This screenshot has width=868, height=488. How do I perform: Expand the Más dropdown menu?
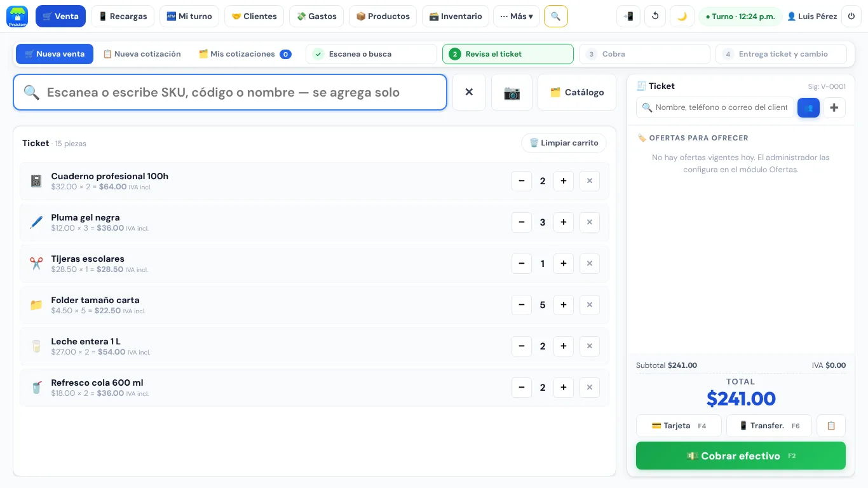click(517, 17)
